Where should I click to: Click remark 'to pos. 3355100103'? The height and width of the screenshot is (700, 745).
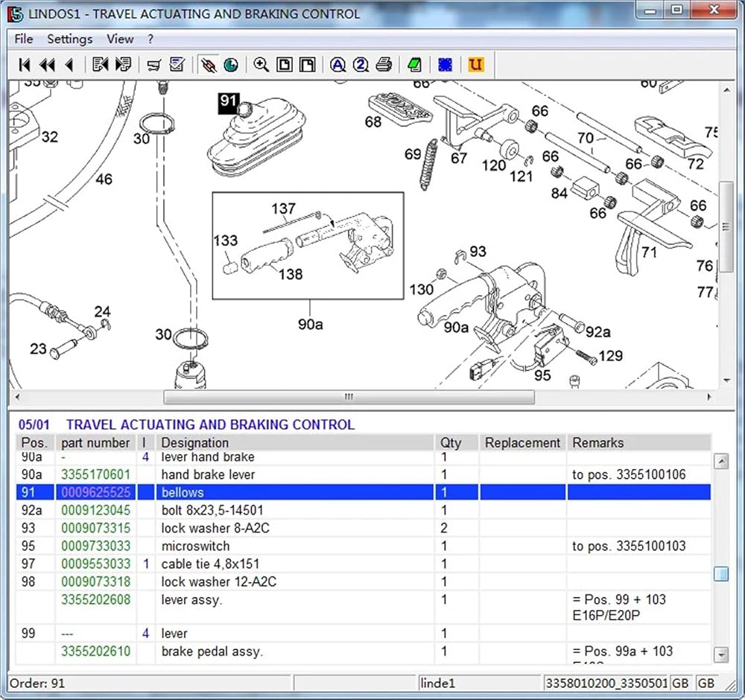click(x=629, y=546)
